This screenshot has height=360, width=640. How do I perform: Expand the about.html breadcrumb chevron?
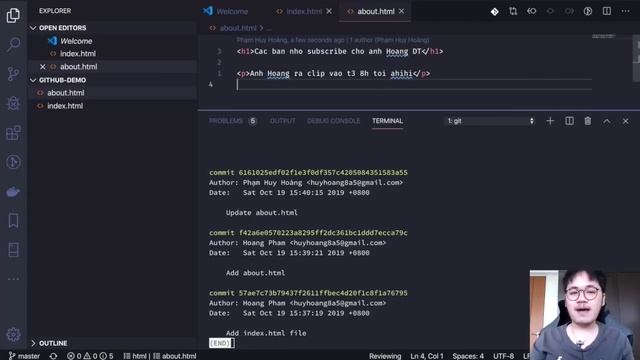(261, 28)
